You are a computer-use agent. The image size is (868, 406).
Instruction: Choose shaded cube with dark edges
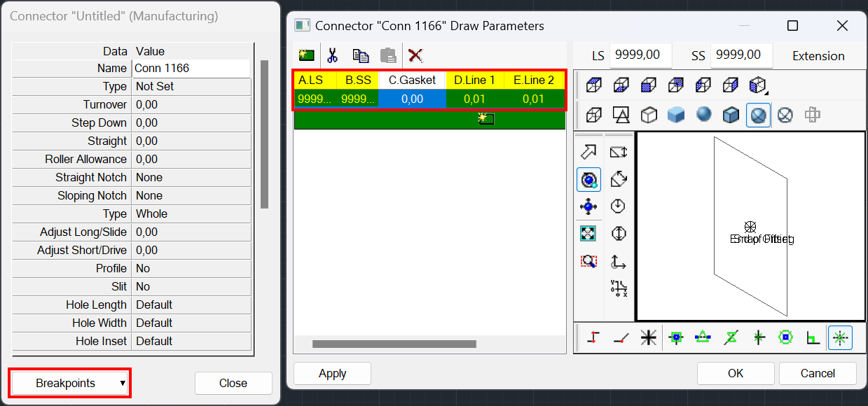click(731, 114)
